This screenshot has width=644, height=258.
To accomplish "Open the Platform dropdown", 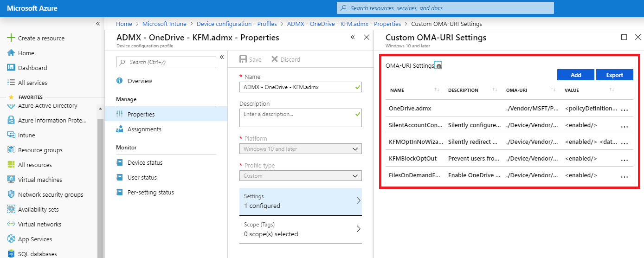I will 301,149.
